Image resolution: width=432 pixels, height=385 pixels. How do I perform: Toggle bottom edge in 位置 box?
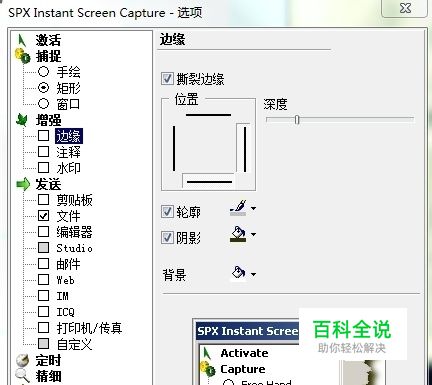coord(209,182)
